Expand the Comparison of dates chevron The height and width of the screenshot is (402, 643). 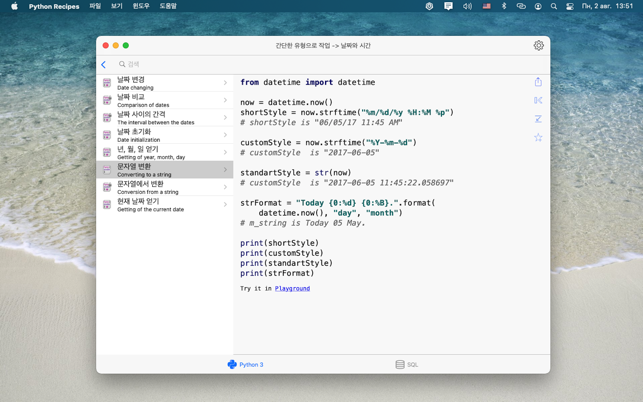click(x=225, y=101)
